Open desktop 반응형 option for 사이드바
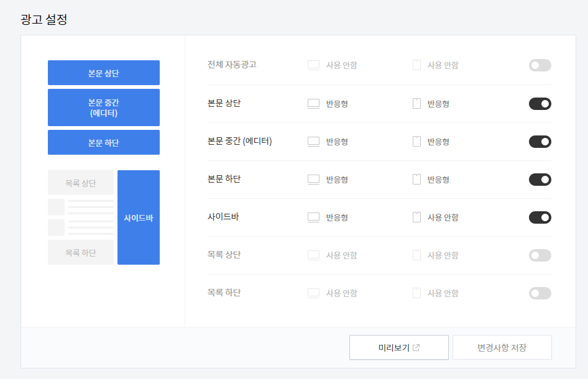Image resolution: width=588 pixels, height=379 pixels. coord(337,217)
